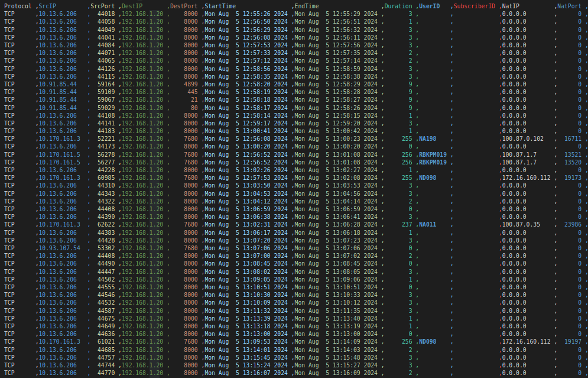Click the EndTime column header

point(306,6)
